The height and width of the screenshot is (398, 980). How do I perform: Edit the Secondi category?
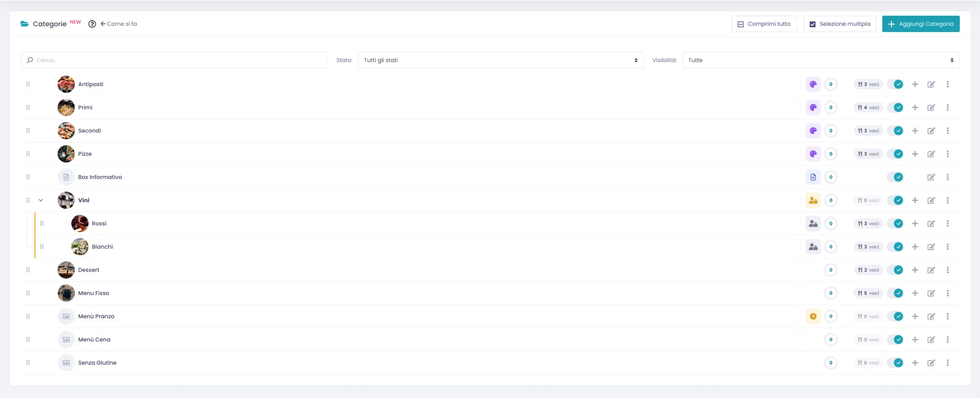click(x=931, y=131)
